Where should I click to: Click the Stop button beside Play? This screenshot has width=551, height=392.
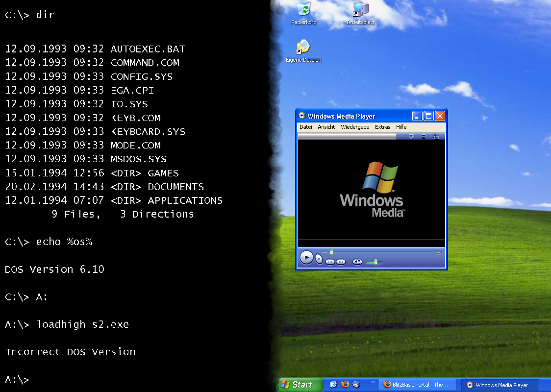[319, 259]
